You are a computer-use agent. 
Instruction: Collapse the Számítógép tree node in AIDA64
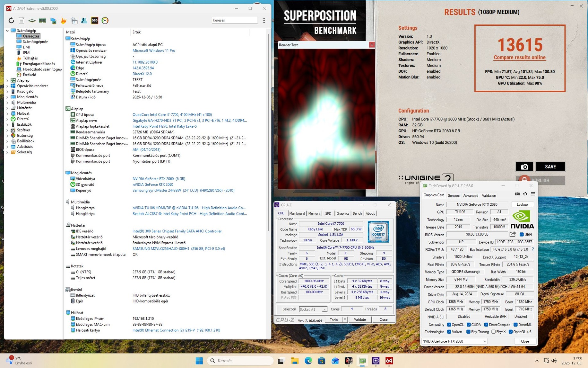tap(7, 31)
